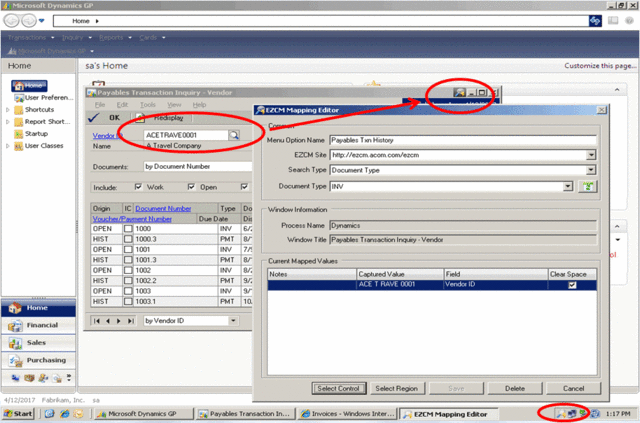Click the next record navigation arrow
This screenshot has height=423, width=640.
[119, 321]
